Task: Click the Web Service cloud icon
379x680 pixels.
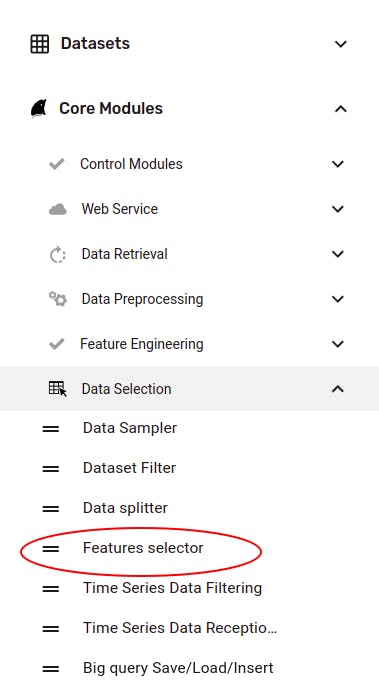Action: (x=57, y=209)
